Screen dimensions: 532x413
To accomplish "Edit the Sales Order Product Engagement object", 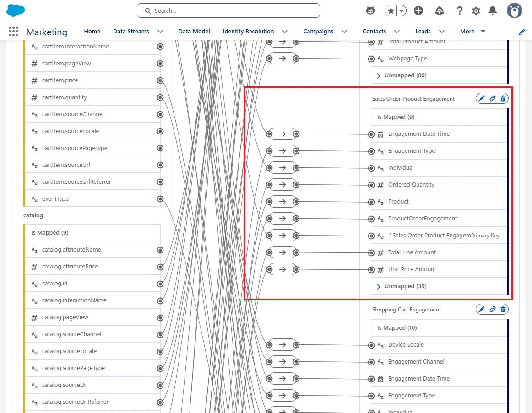I will tap(481, 99).
